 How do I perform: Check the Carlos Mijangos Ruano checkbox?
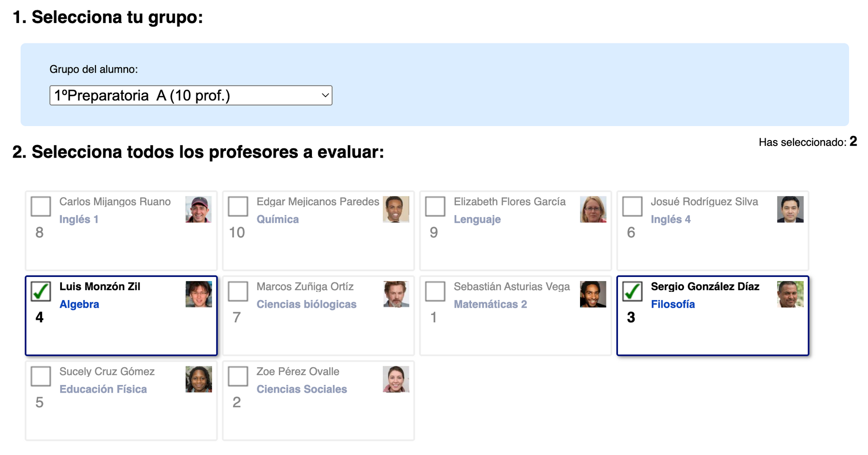click(41, 206)
